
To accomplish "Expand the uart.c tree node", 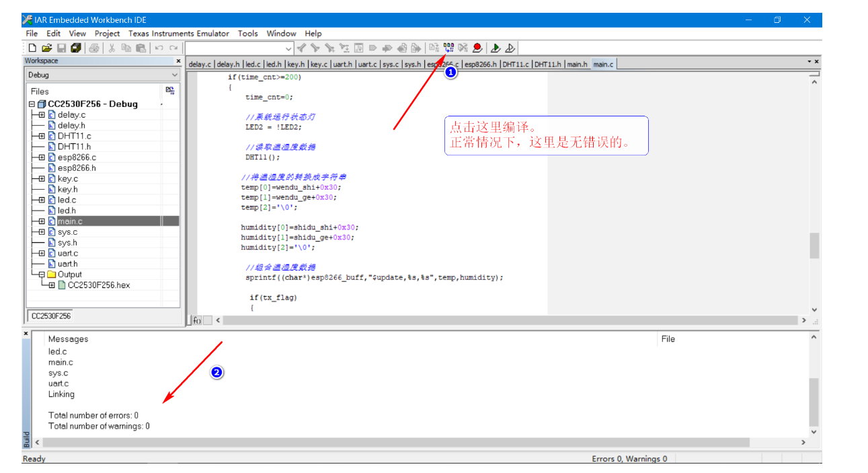I will coord(42,254).
